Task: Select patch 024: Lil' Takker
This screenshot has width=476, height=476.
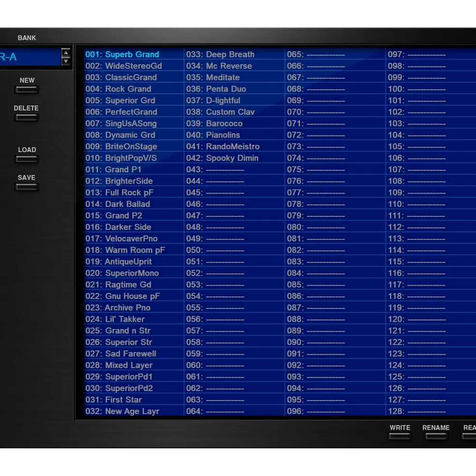Action: point(134,319)
